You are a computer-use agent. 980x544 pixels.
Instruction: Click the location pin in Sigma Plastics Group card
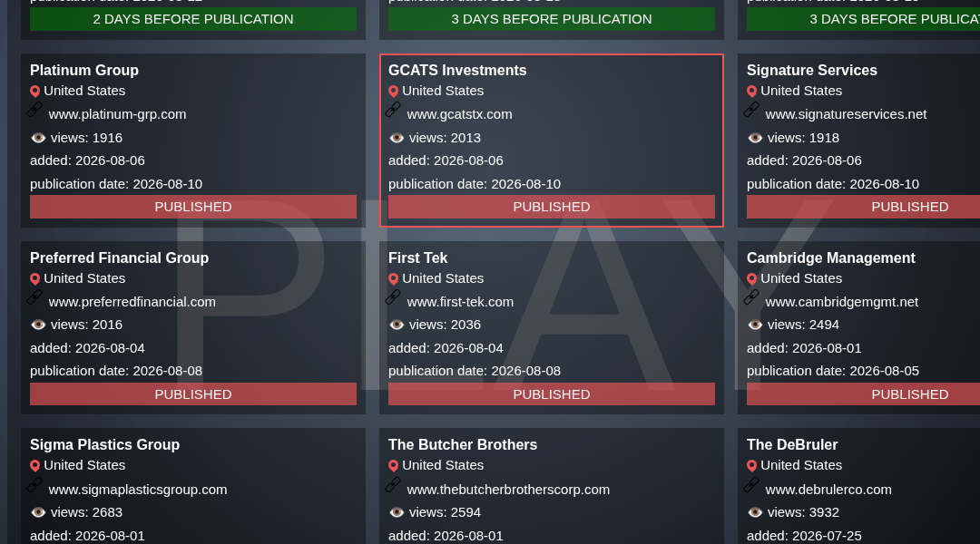pos(35,466)
